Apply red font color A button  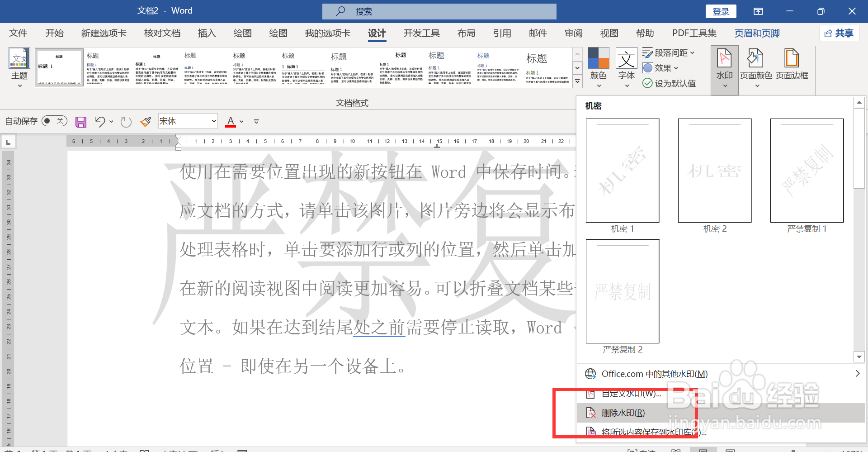231,121
